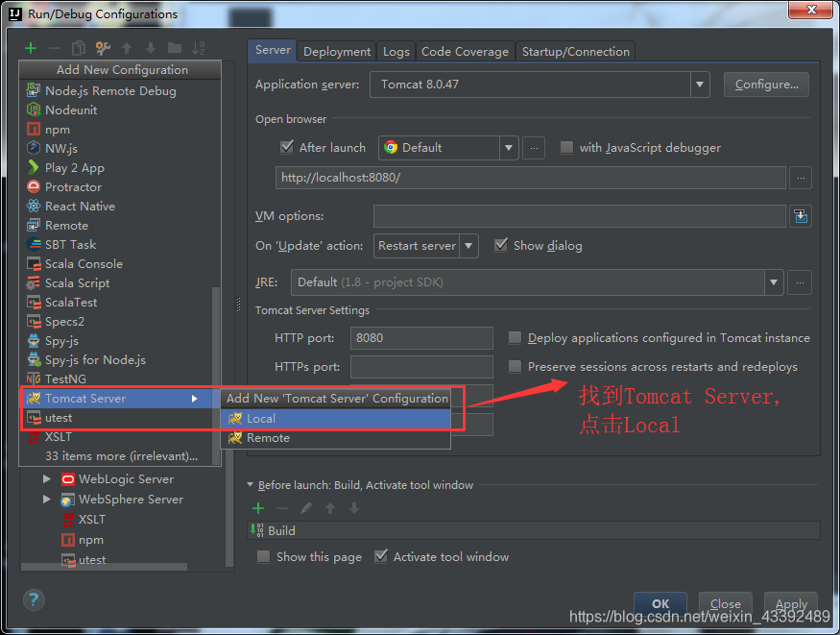Click the Copy Configuration toolbar icon
Image resolution: width=840 pixels, height=635 pixels.
79,48
